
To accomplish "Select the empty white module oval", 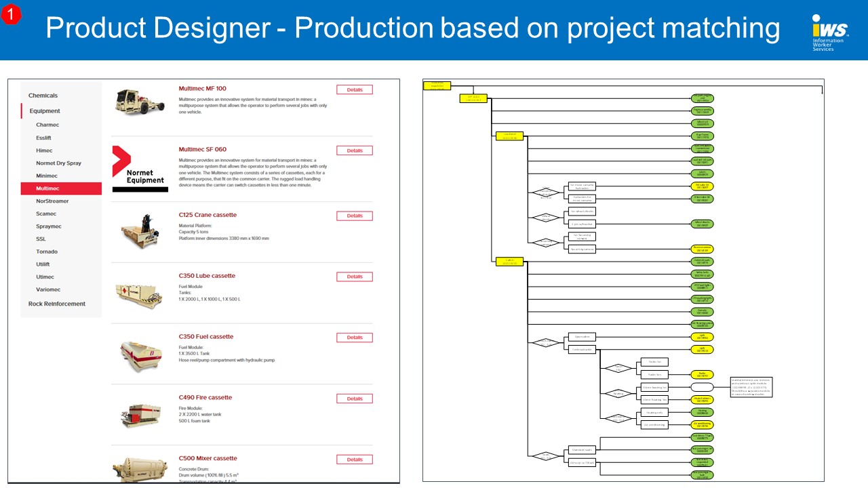I will 702,387.
